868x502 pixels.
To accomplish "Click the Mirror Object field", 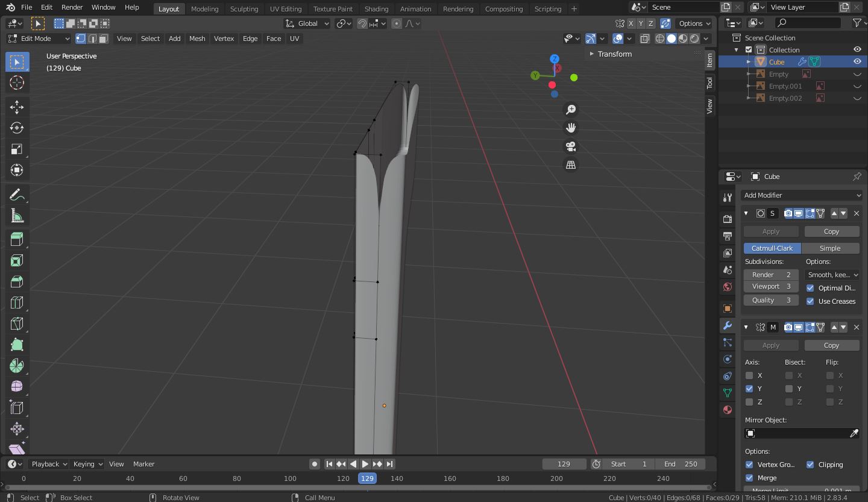I will (797, 433).
